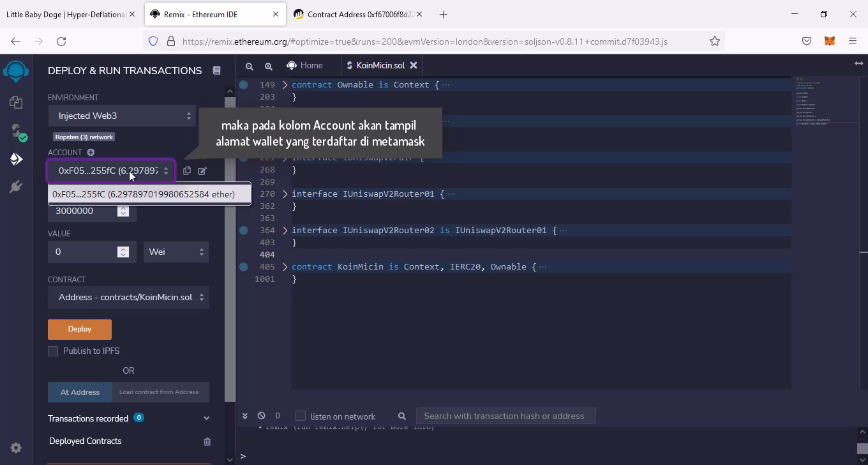Click the sign message edit icon

pyautogui.click(x=202, y=171)
